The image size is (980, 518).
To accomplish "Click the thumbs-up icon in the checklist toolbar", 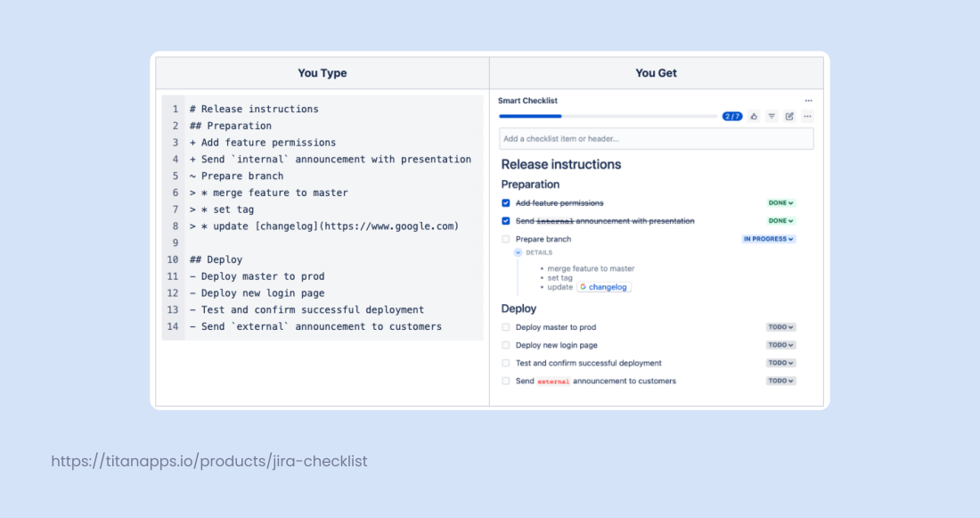I will [x=754, y=116].
